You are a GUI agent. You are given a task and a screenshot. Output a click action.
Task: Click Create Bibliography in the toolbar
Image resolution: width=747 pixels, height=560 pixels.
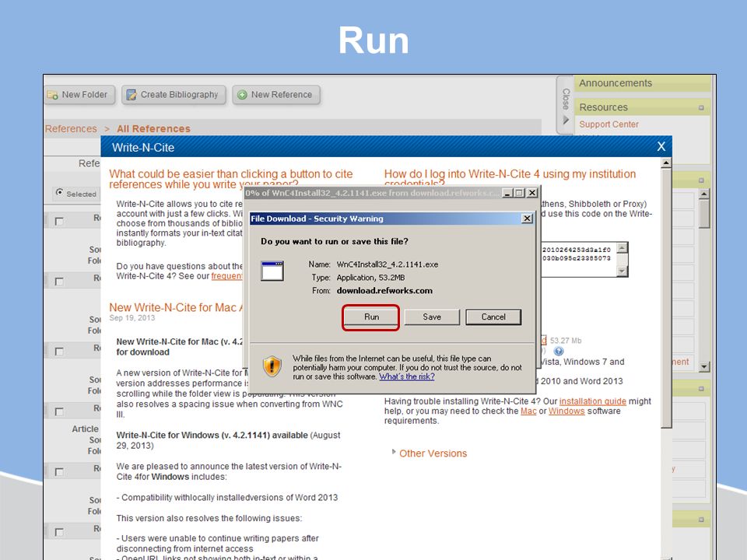point(174,95)
